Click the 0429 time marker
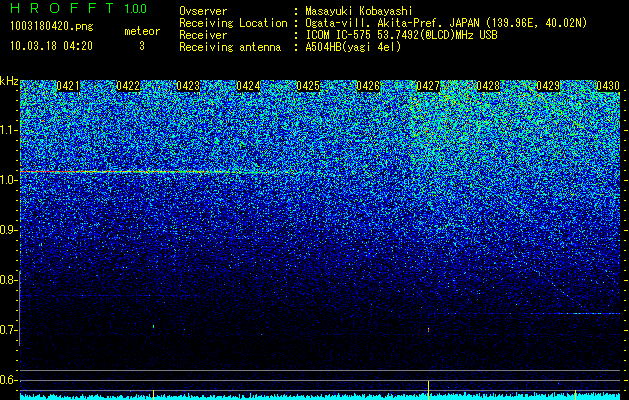The image size is (629, 400). [x=548, y=86]
